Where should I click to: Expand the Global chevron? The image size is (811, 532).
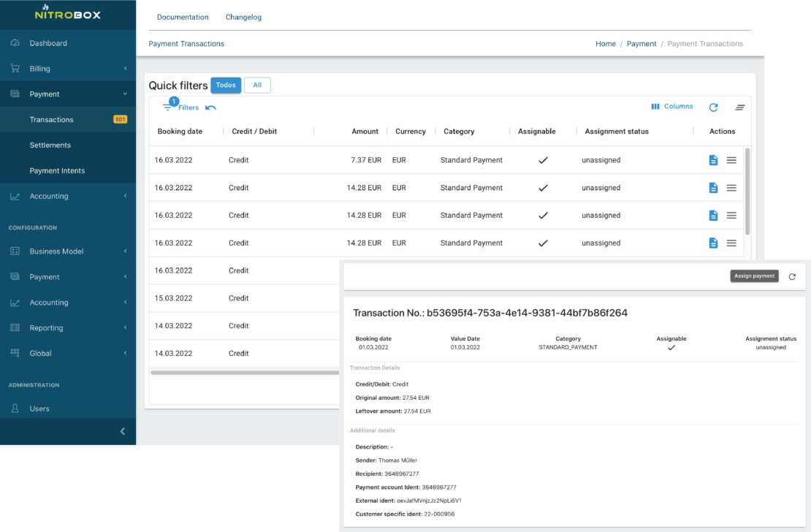125,353
